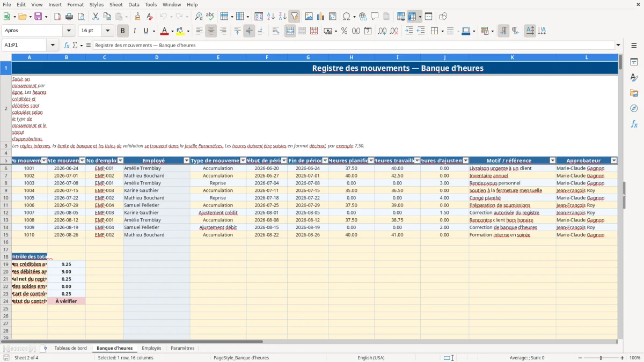Open the Employé column filter dropdown

[187, 160]
